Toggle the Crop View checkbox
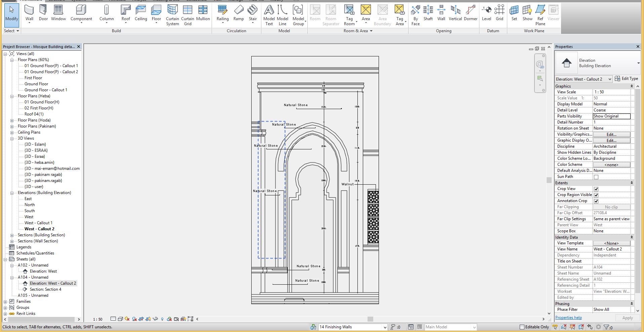The image size is (644, 332). tap(596, 189)
